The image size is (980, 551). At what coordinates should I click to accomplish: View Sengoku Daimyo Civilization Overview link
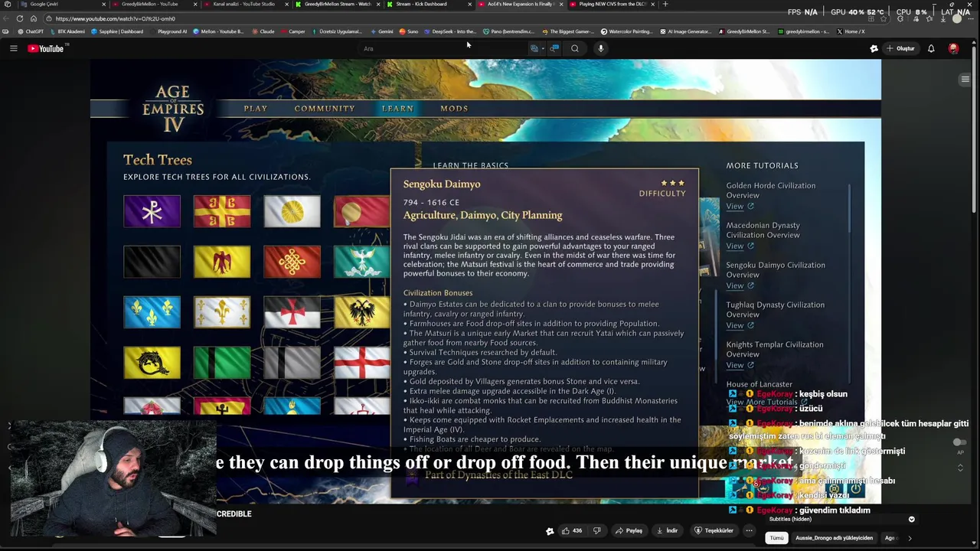[x=740, y=285]
